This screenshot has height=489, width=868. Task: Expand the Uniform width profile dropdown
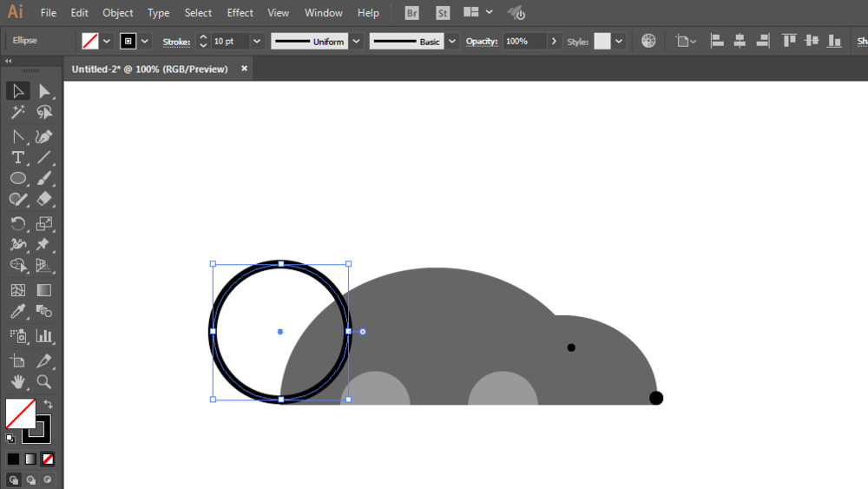(x=357, y=41)
